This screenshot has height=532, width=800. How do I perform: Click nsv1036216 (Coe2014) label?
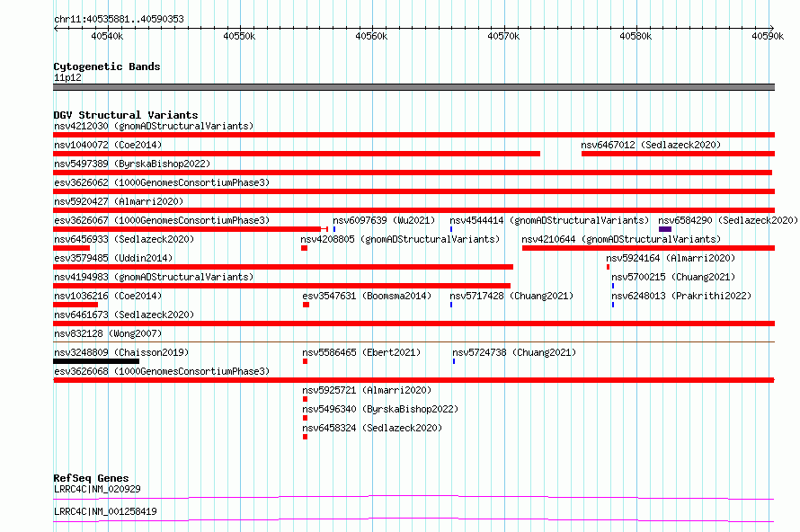pyautogui.click(x=108, y=296)
